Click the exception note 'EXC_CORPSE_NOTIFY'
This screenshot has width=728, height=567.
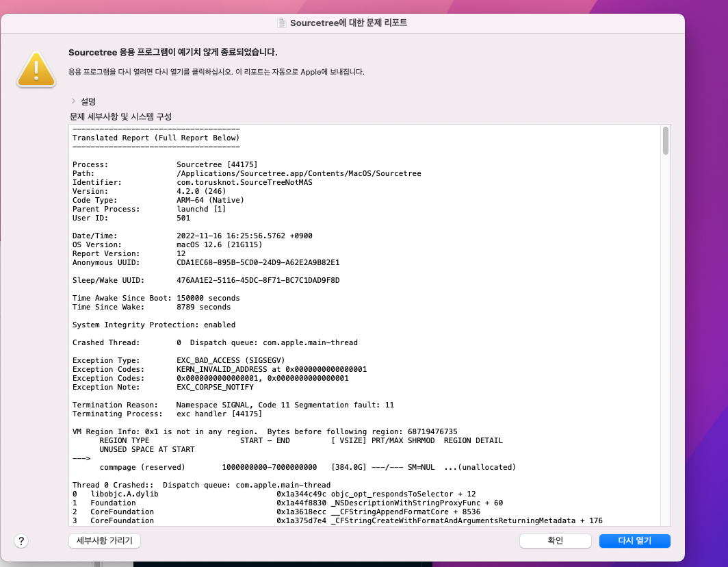(x=215, y=387)
